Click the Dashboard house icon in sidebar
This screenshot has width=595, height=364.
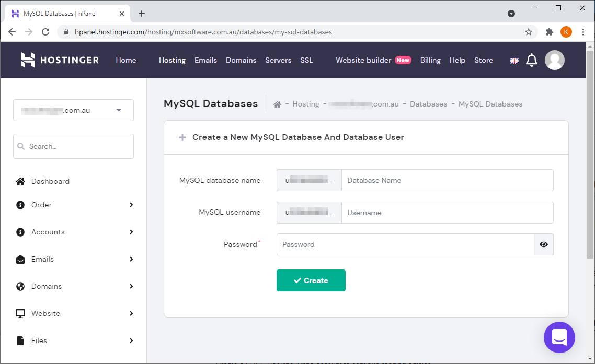[x=20, y=181]
